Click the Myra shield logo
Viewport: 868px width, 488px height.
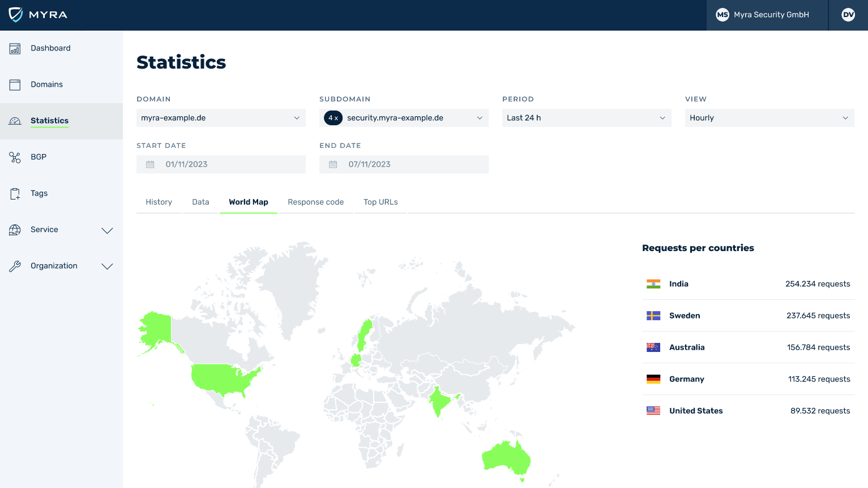(16, 15)
